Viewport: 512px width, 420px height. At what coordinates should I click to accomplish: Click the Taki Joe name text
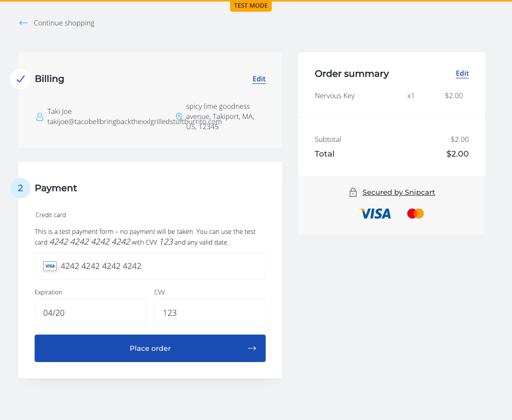pyautogui.click(x=60, y=111)
